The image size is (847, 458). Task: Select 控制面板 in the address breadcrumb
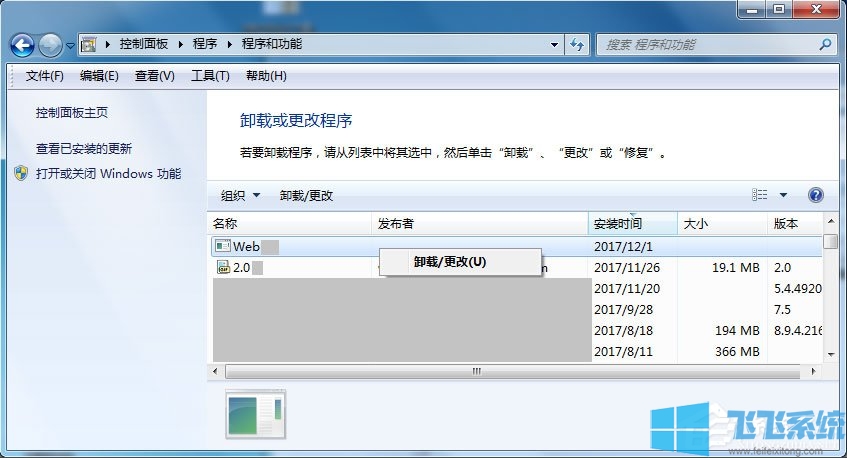[x=144, y=44]
